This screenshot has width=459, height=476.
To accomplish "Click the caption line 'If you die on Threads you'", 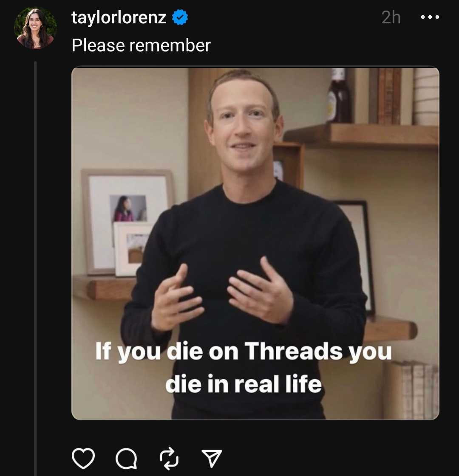I will tap(244, 352).
